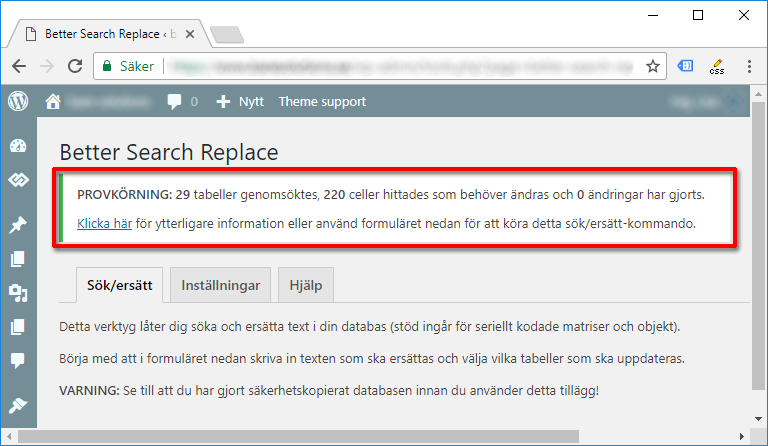The image size is (768, 446).
Task: Click the Säker secure site indicator
Action: point(126,66)
